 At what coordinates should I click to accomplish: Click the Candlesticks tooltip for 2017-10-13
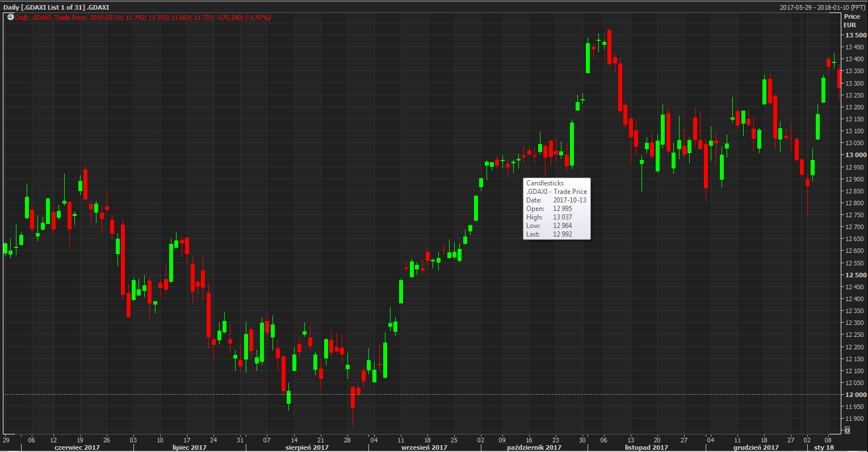556,208
